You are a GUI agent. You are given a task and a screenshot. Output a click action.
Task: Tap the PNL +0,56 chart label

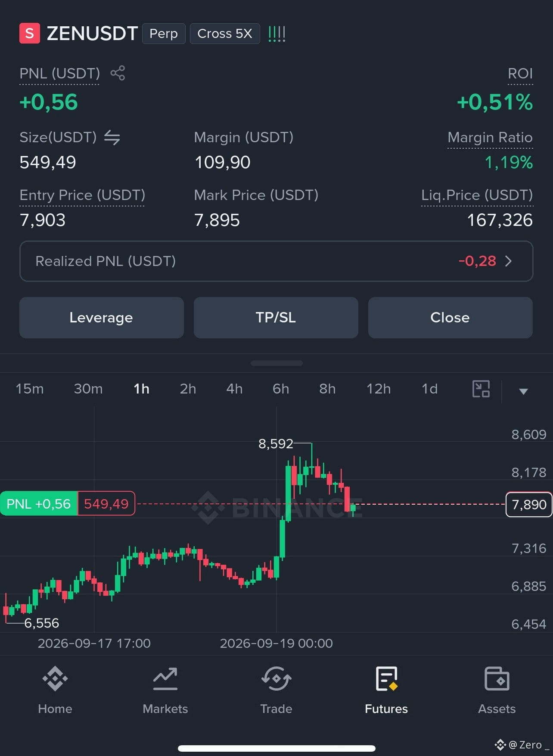[39, 503]
